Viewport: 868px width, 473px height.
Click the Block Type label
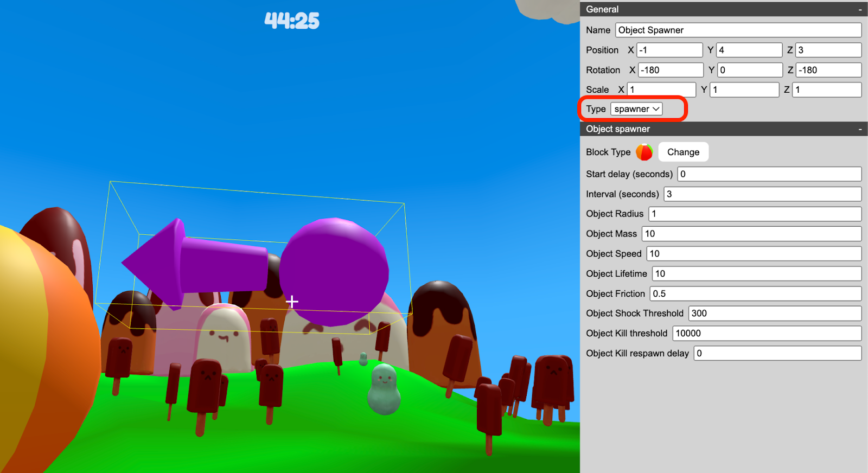pos(608,152)
